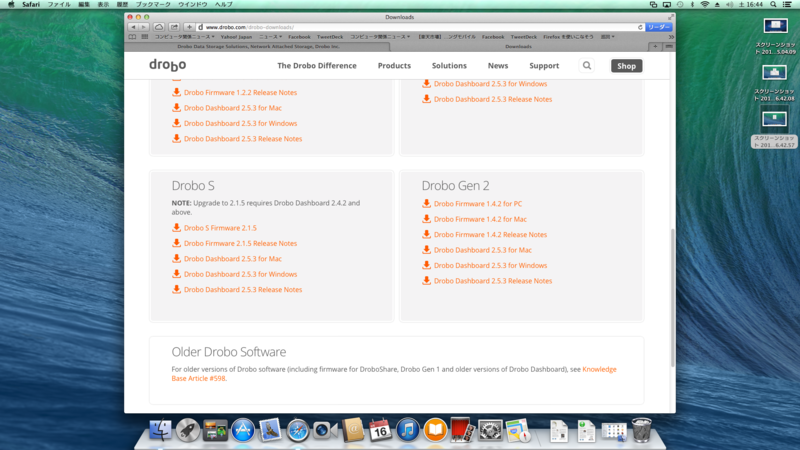Download Drobo Firmware 1.4.2 for Mac
800x450 pixels.
[480, 219]
